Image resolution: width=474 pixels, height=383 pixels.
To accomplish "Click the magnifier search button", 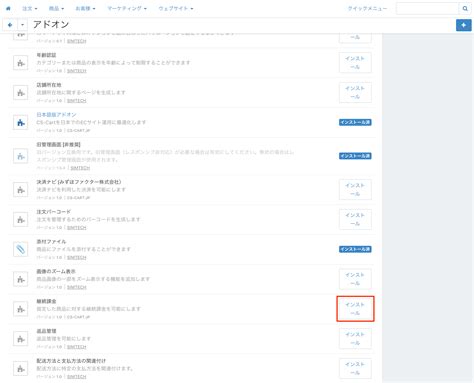I will 465,9.
